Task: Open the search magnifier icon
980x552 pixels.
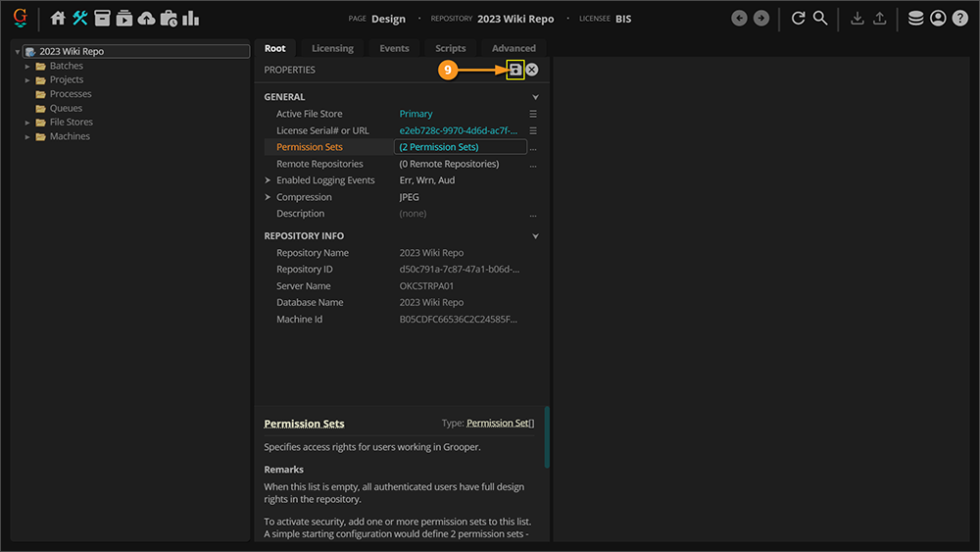Action: coord(820,19)
